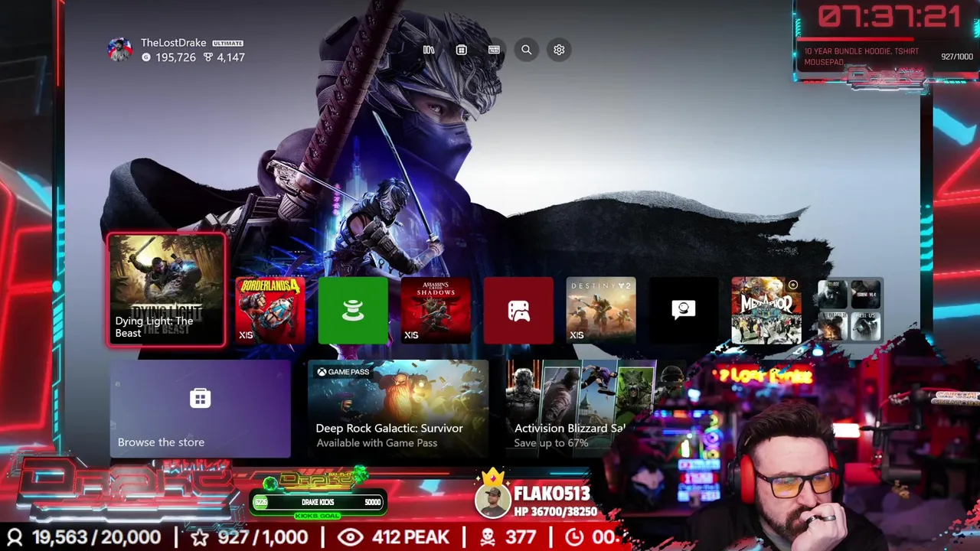
Task: Click the 'Save up to 67%' text
Action: point(551,443)
